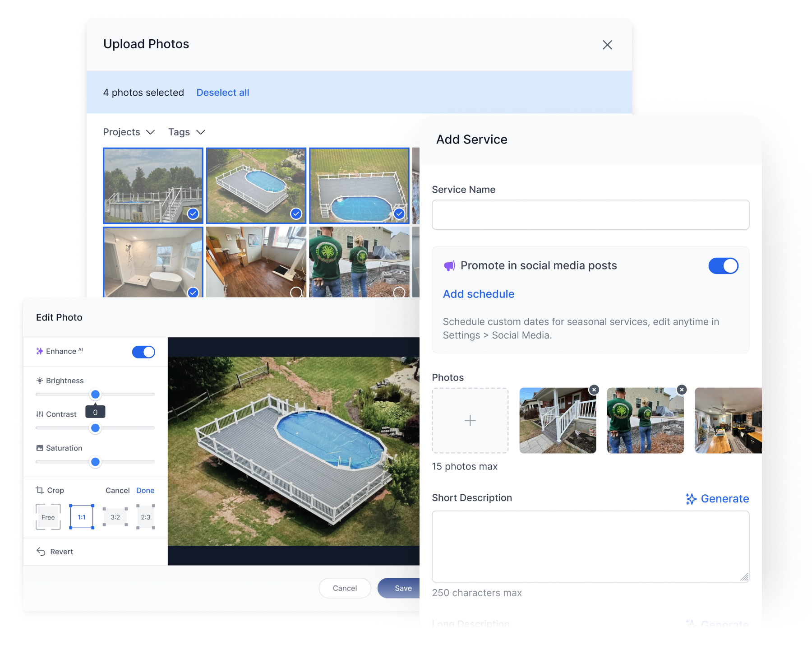Uncheck the aerial pool deck photo checkmark

296,214
